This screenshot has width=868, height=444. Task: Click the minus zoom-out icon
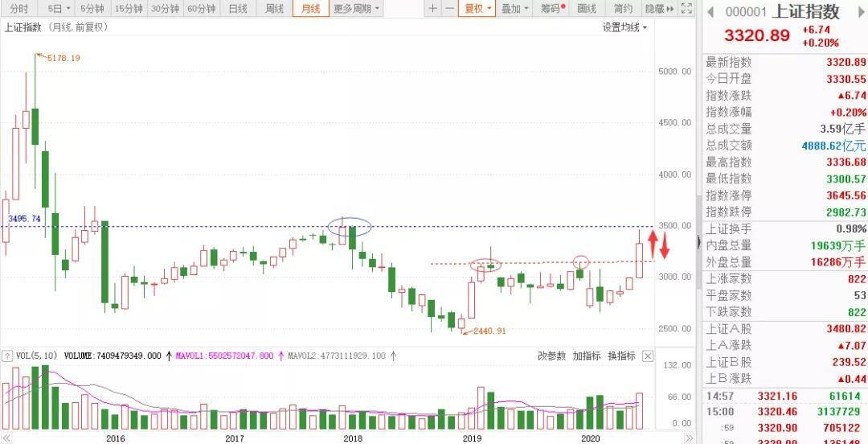pos(450,9)
